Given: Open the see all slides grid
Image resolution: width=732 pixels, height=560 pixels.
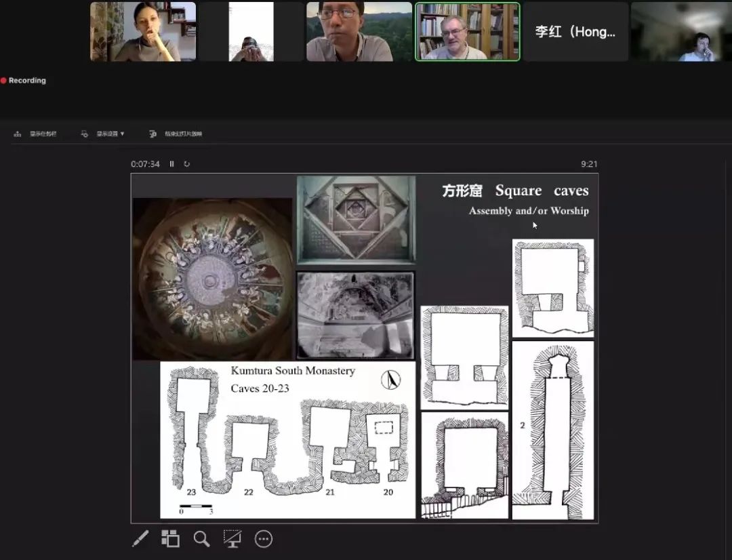Looking at the screenshot, I should [170, 539].
